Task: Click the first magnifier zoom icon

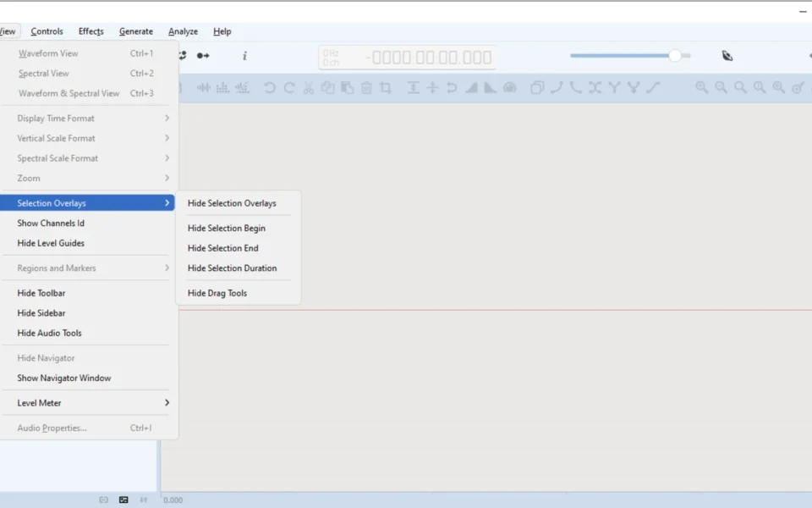Action: 702,87
